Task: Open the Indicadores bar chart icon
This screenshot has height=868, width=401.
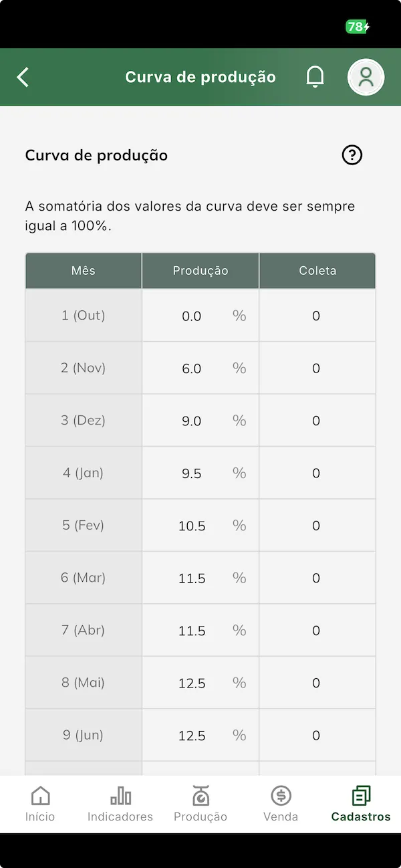Action: point(120,796)
